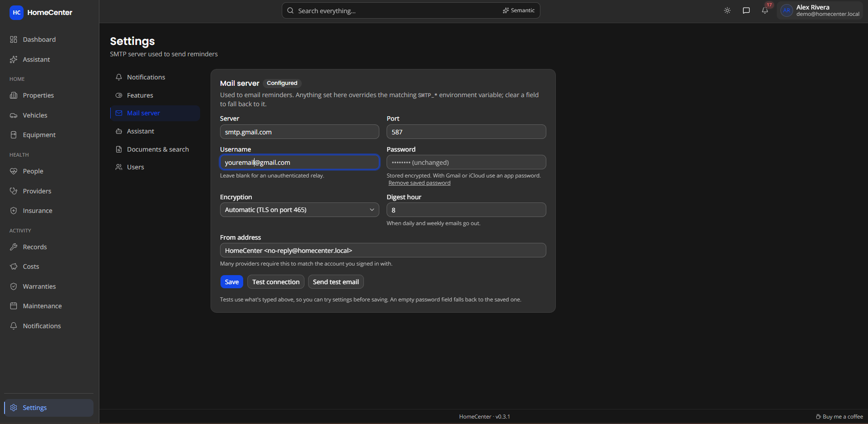Open the Assistant settings tab
Viewport: 868px width, 424px height.
(155, 131)
